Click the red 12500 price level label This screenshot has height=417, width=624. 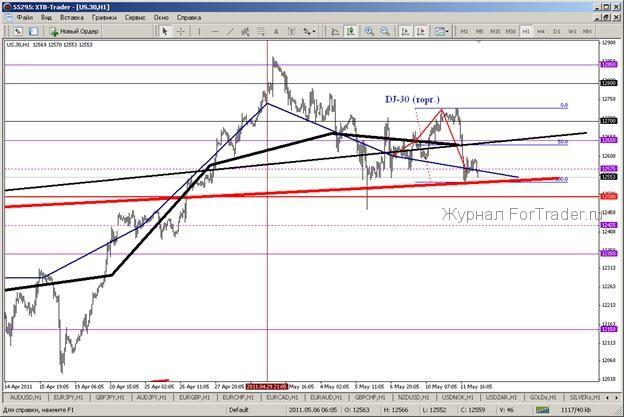[608, 197]
